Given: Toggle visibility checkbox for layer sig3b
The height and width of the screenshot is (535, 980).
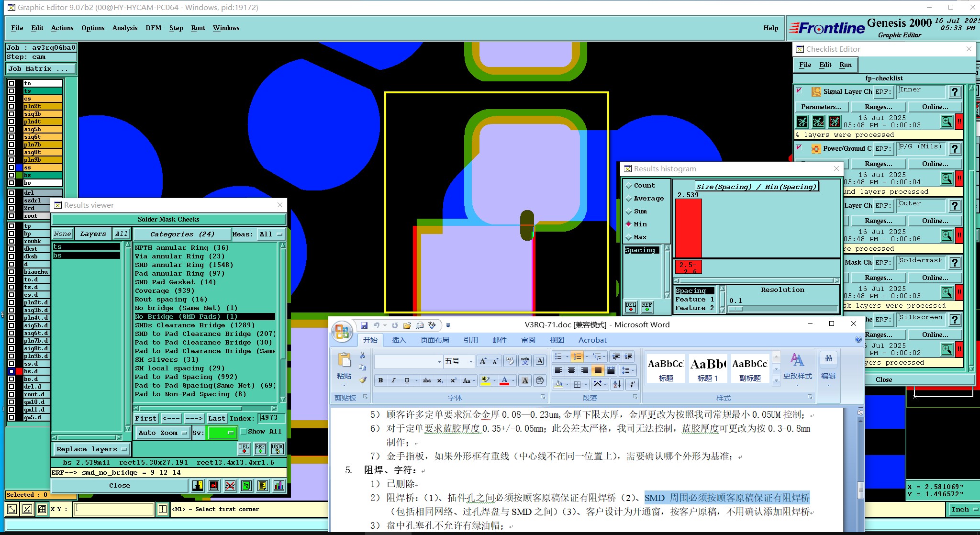Looking at the screenshot, I should point(11,114).
